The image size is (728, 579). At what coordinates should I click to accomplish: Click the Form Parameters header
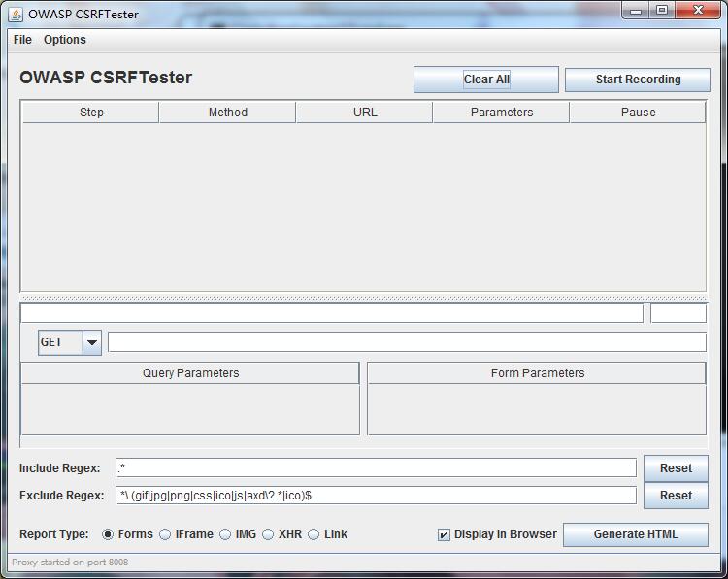coord(537,373)
